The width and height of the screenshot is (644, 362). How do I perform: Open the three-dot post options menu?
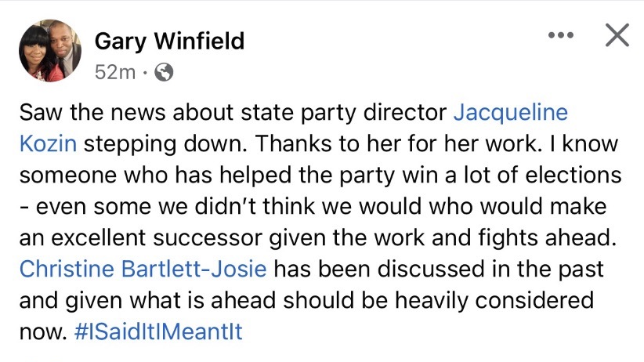(x=561, y=35)
